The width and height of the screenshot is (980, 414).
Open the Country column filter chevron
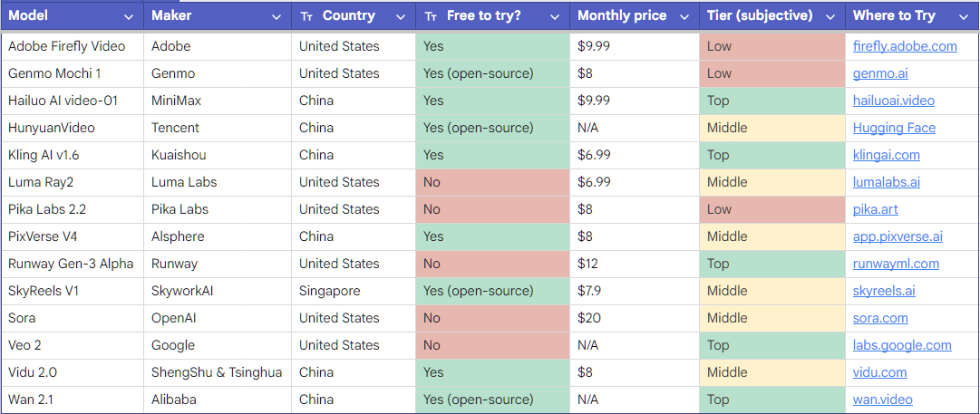click(401, 17)
